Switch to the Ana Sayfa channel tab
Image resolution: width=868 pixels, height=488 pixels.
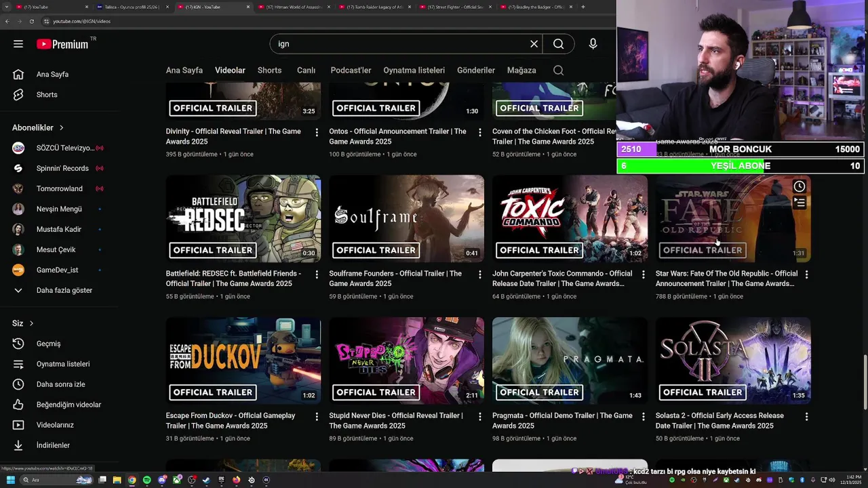tap(184, 70)
